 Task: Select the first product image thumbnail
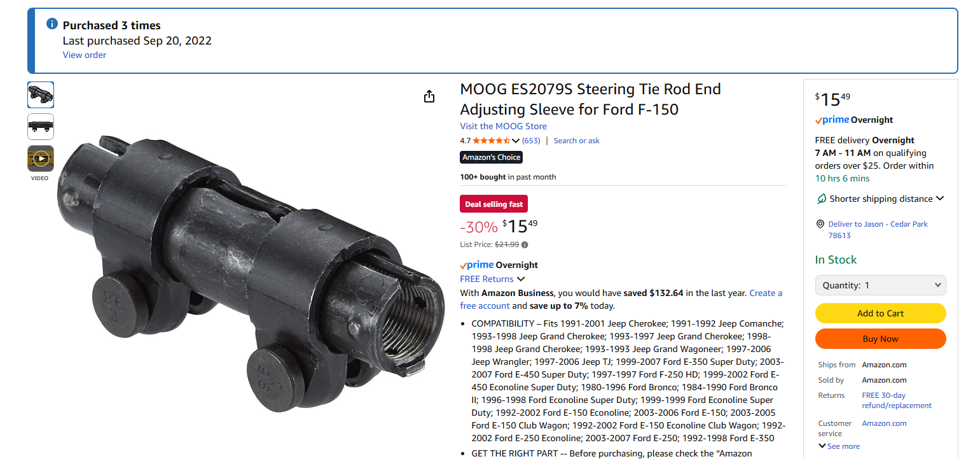click(41, 95)
